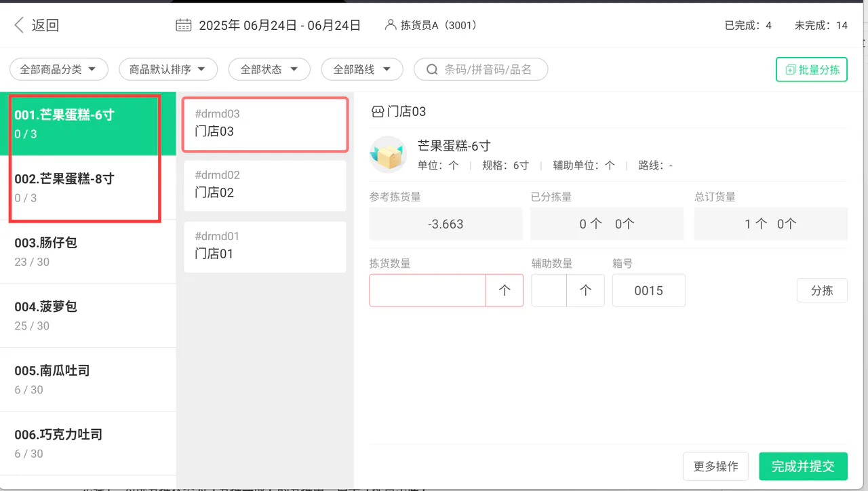Expand the 全部商品分类 dropdown

click(x=58, y=69)
